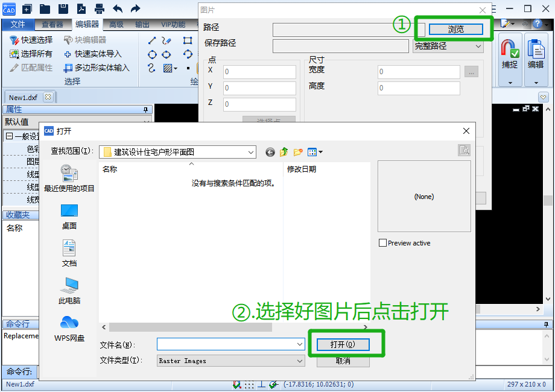Expand the hatch tool dropdown arrow

pos(176,68)
